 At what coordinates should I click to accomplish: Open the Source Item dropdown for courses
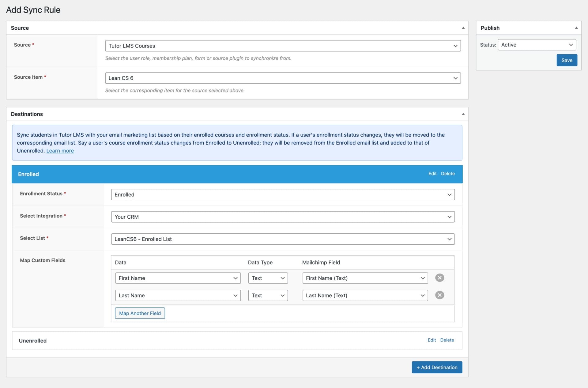click(x=282, y=77)
